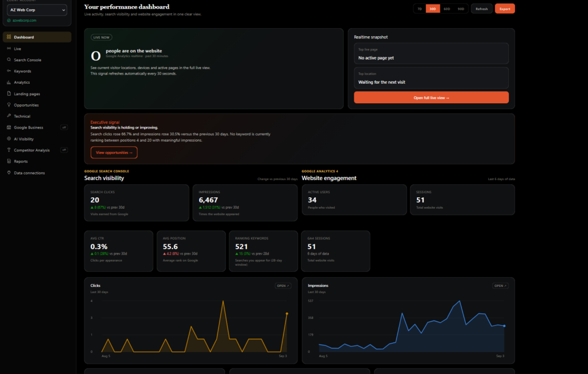588x374 pixels.
Task: Select the last orange Clicks data point
Action: coord(287,314)
